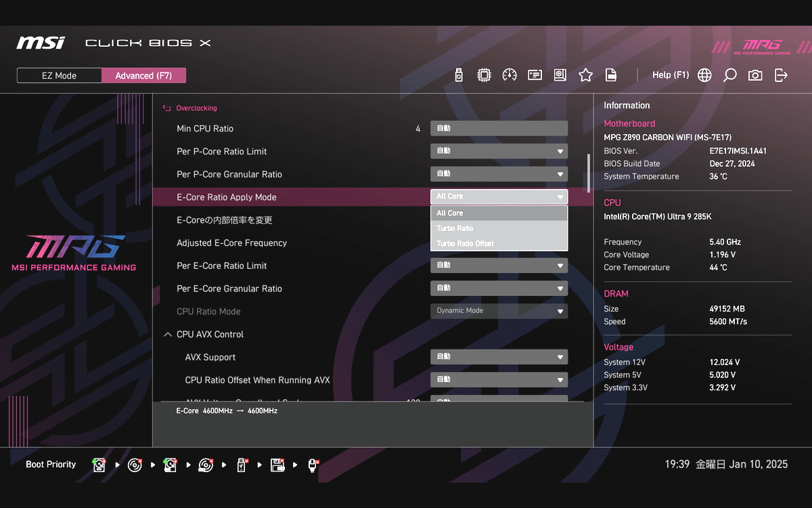Click the search magnifier icon
Image resolution: width=812 pixels, height=508 pixels.
click(729, 75)
